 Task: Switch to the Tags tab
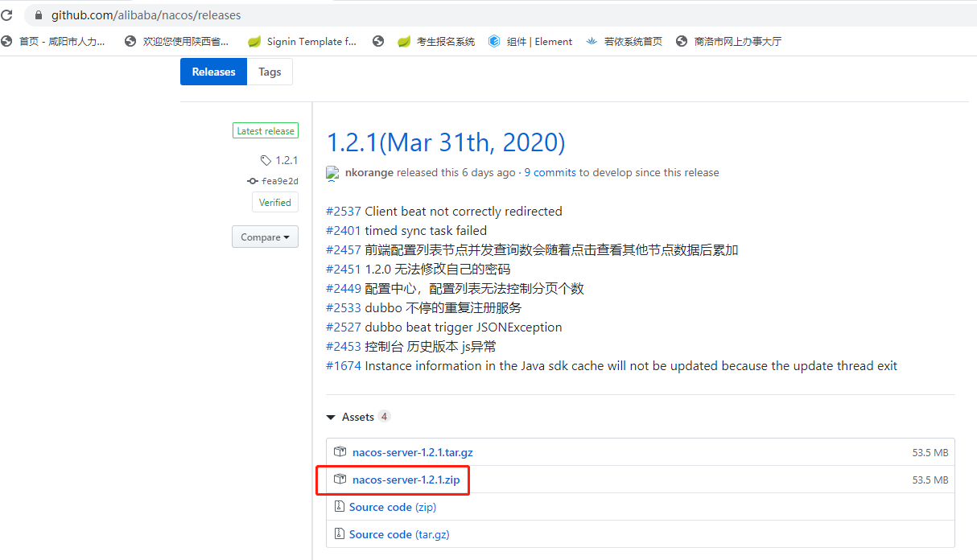click(270, 72)
